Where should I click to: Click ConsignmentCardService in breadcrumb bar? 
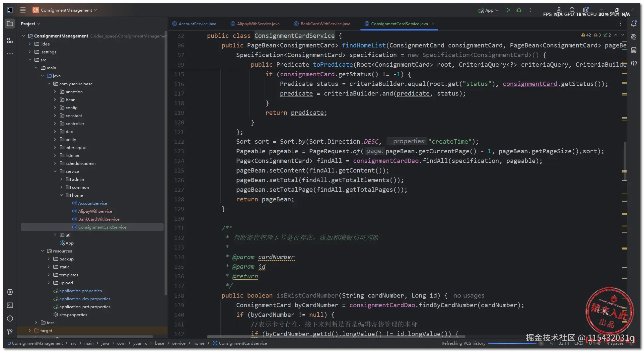(240, 343)
